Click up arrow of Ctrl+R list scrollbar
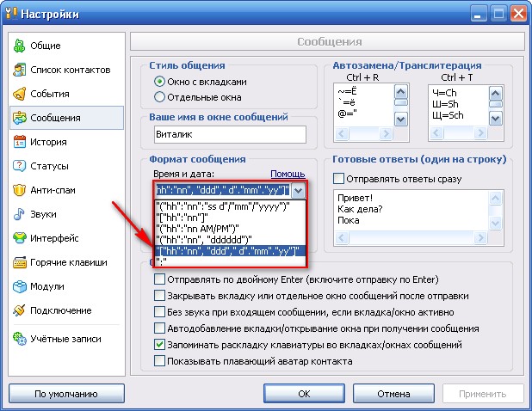The width and height of the screenshot is (532, 411). tap(400, 91)
